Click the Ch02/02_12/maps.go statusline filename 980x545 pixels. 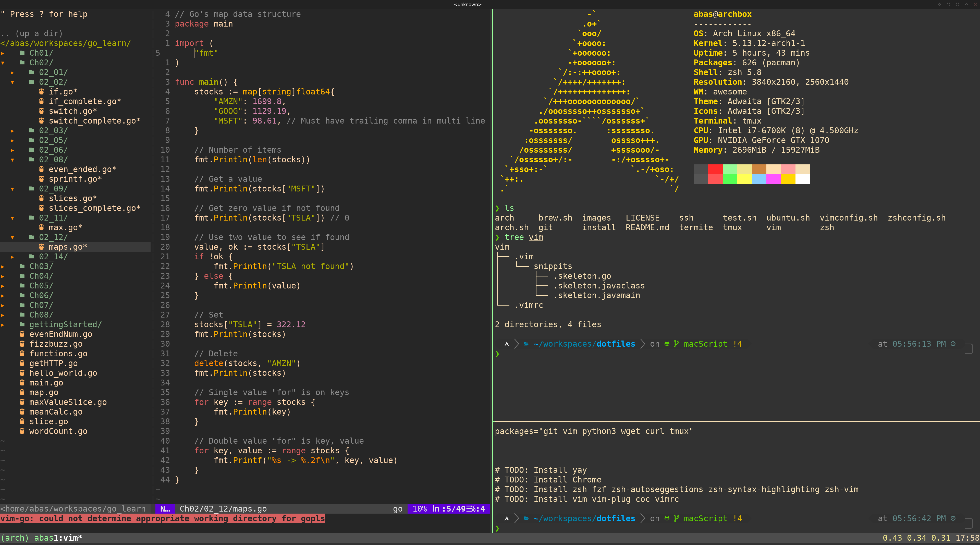tap(223, 509)
